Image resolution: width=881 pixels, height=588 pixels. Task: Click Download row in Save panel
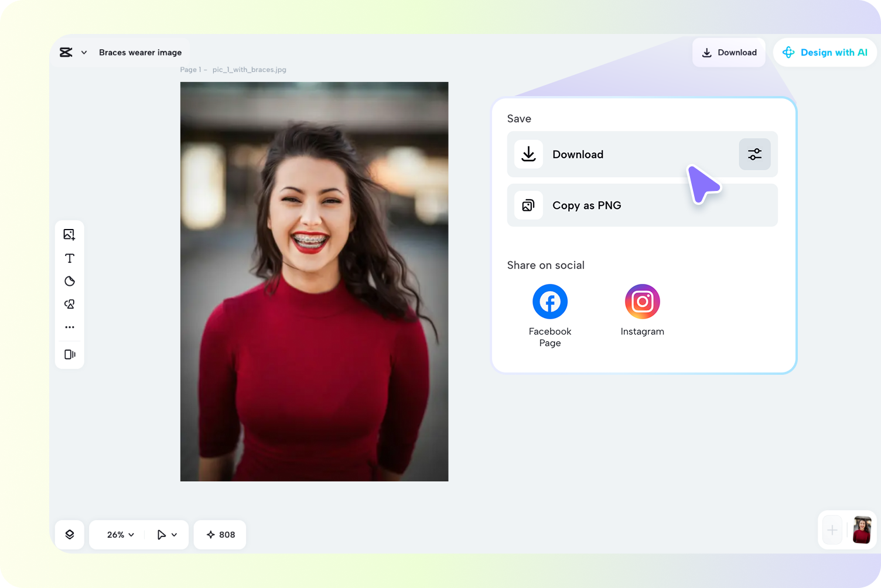click(x=643, y=154)
